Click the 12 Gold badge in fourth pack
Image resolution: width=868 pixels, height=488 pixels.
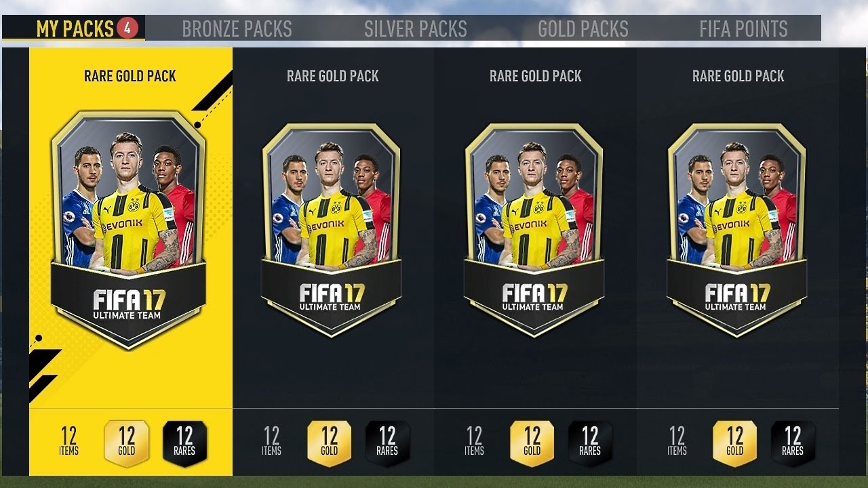click(x=735, y=443)
